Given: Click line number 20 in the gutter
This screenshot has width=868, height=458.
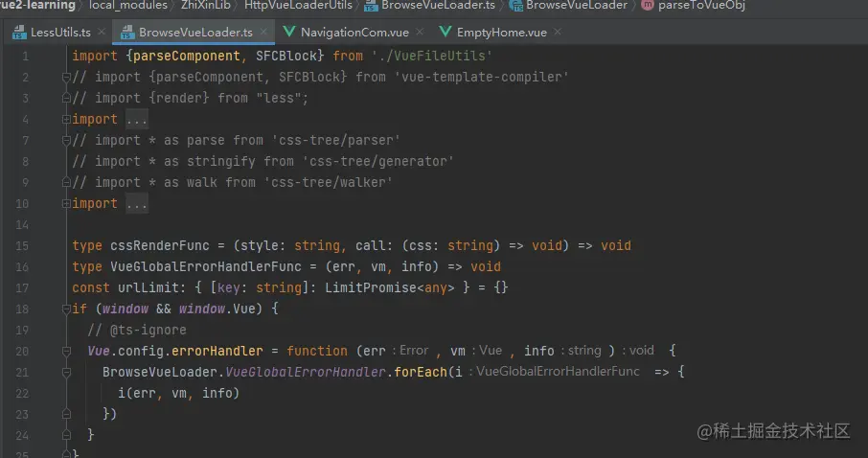Looking at the screenshot, I should pyautogui.click(x=22, y=351).
